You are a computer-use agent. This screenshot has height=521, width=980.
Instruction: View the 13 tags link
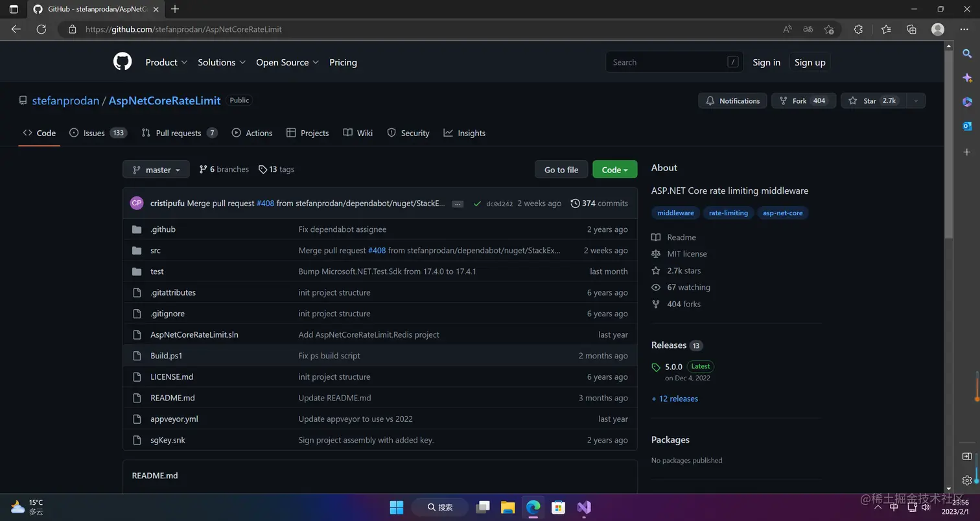276,169
